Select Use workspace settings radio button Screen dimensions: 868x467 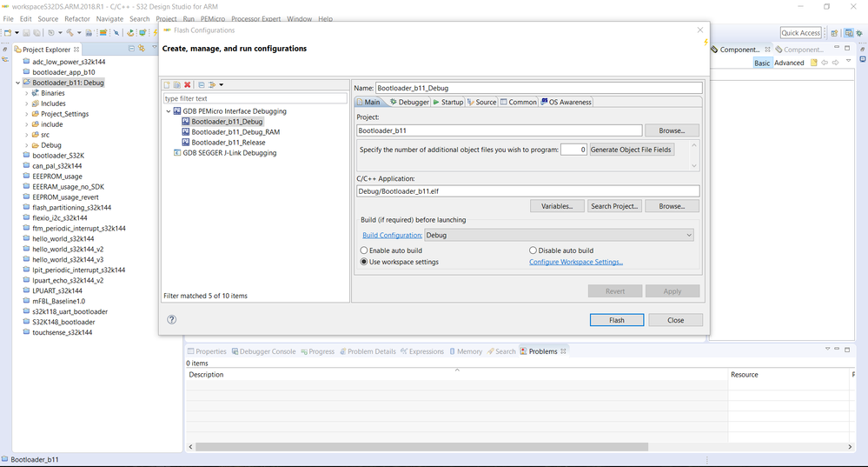pos(364,262)
